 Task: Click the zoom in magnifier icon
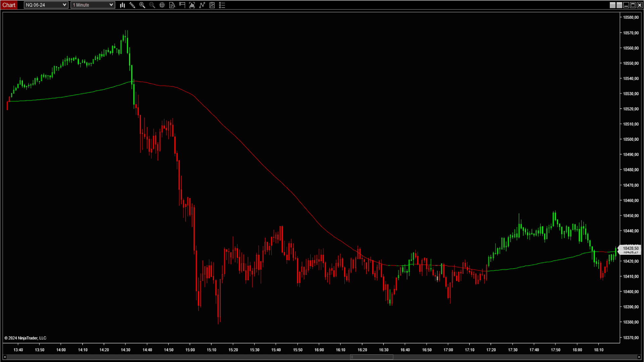[x=142, y=5]
